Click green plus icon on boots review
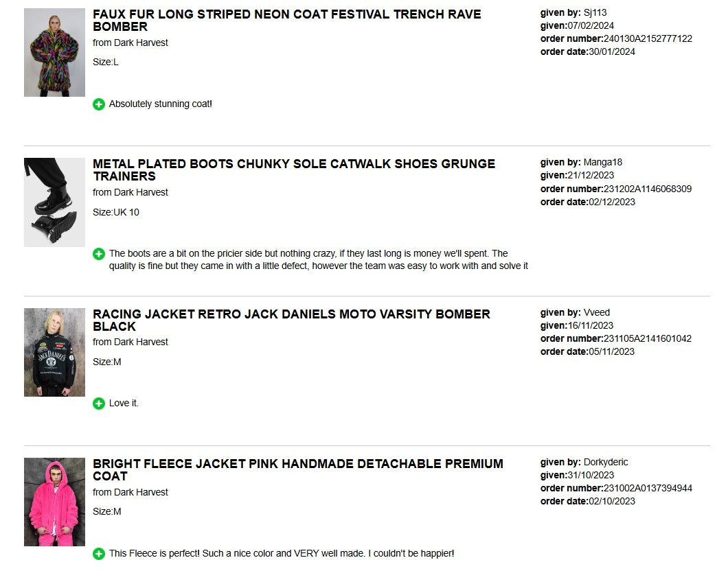Image resolution: width=728 pixels, height=571 pixels. coord(99,254)
